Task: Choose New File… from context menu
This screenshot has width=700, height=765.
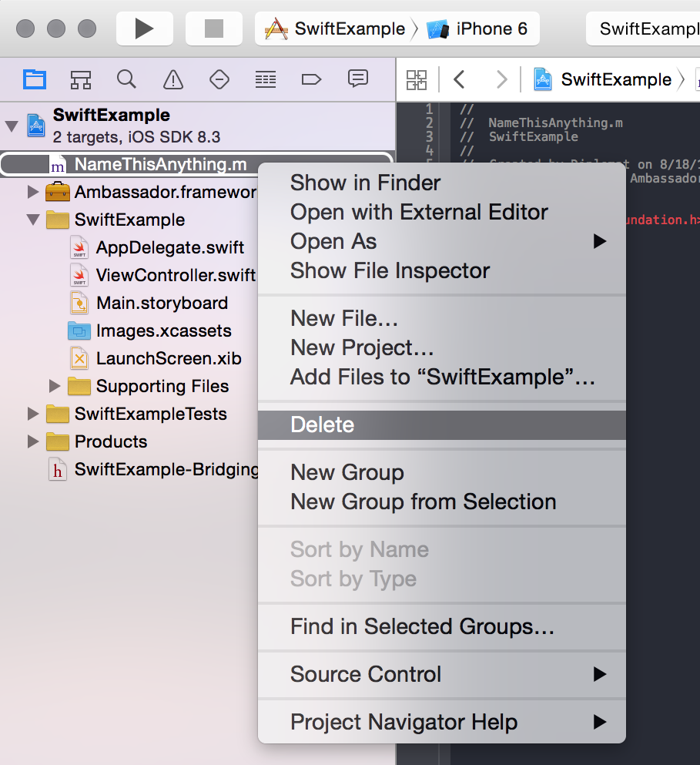Action: pyautogui.click(x=442, y=319)
